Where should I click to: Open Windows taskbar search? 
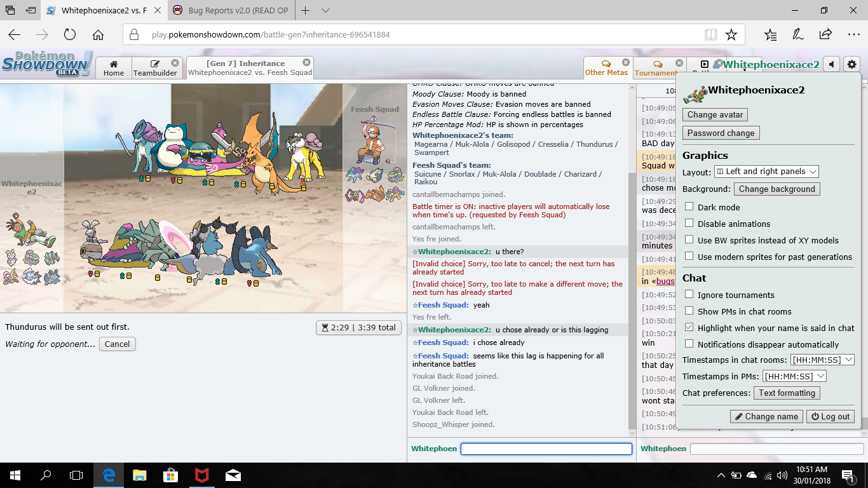click(46, 475)
